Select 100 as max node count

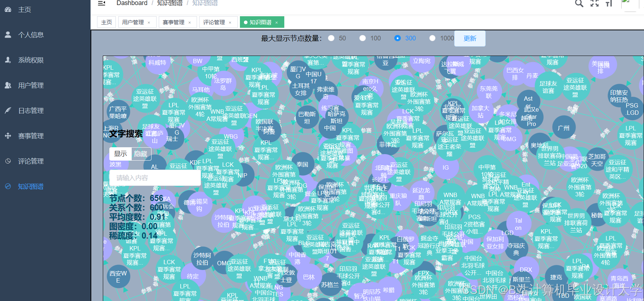pyautogui.click(x=363, y=38)
